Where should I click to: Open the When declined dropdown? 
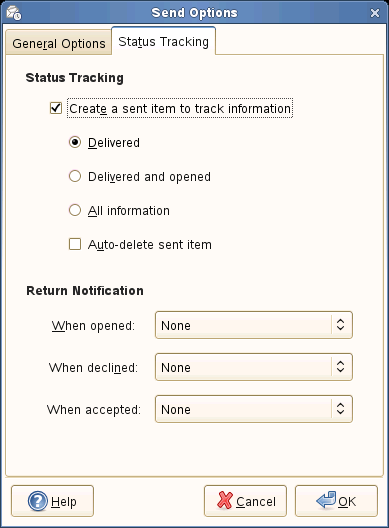[x=254, y=367]
